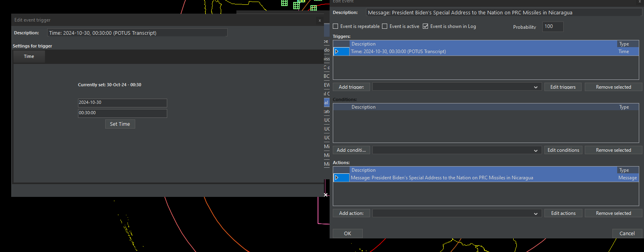Edit the event Description field in Edit Event
The image size is (644, 252).
[504, 13]
